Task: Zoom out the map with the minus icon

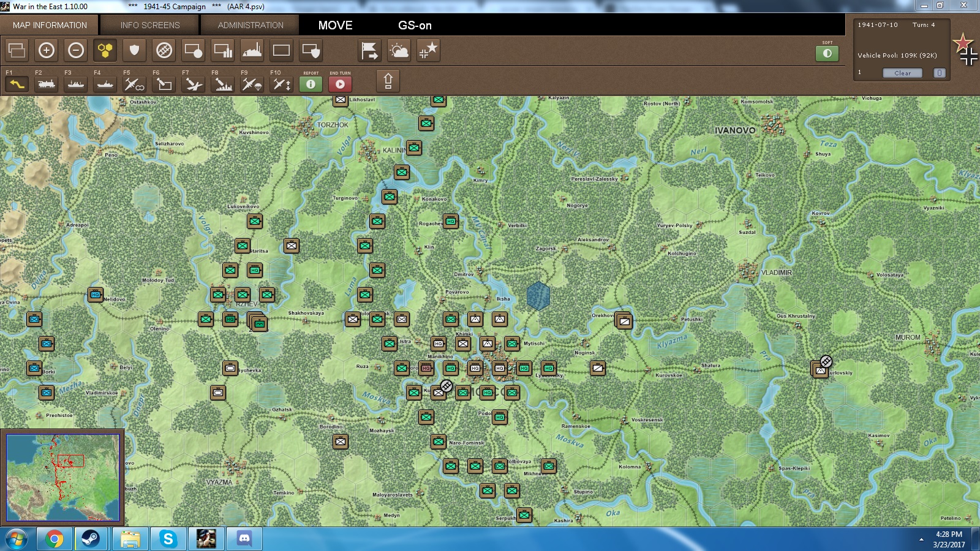Action: 76,50
